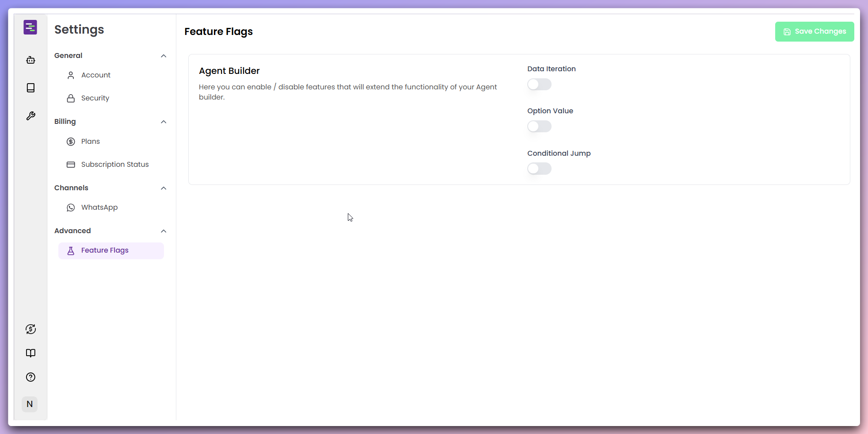Open the subscription renewal dollar icon
The height and width of the screenshot is (434, 868).
(x=30, y=329)
